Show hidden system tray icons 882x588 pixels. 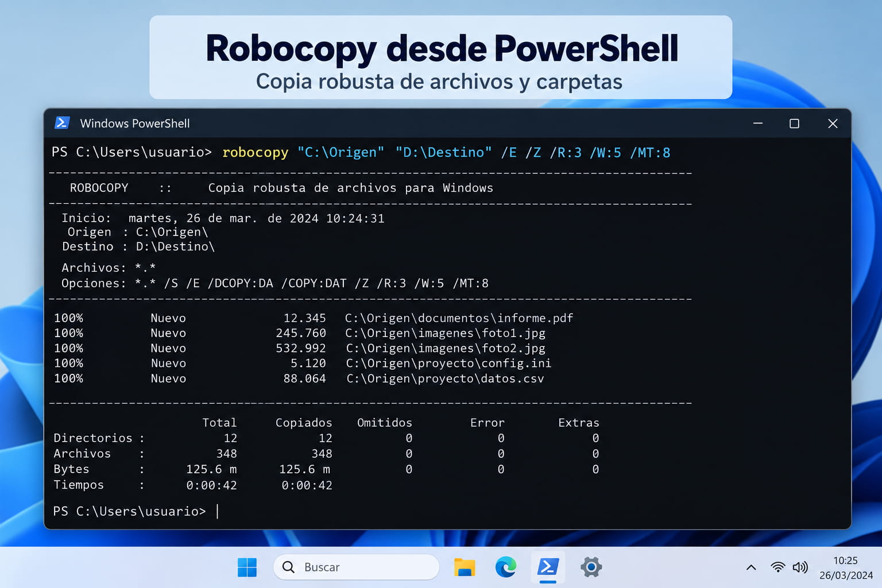click(x=751, y=567)
